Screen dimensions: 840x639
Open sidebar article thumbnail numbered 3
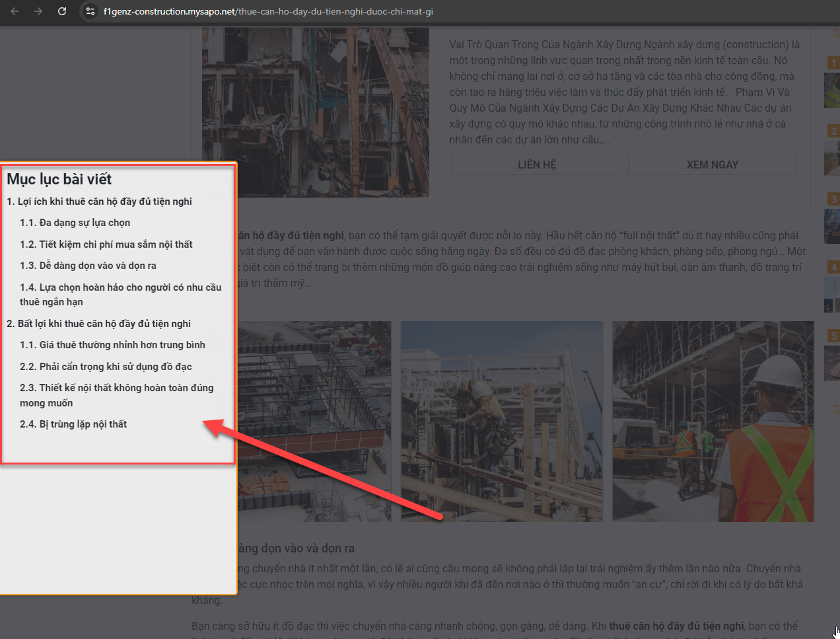[832, 225]
